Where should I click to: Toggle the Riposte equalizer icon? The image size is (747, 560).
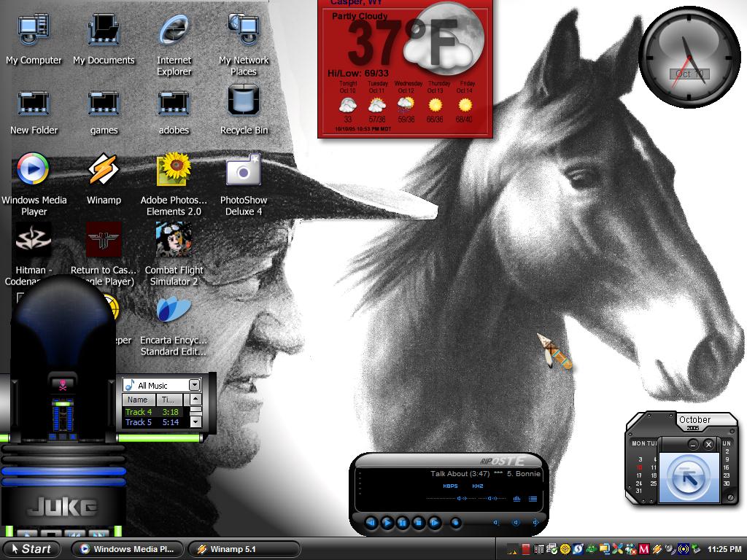click(516, 499)
